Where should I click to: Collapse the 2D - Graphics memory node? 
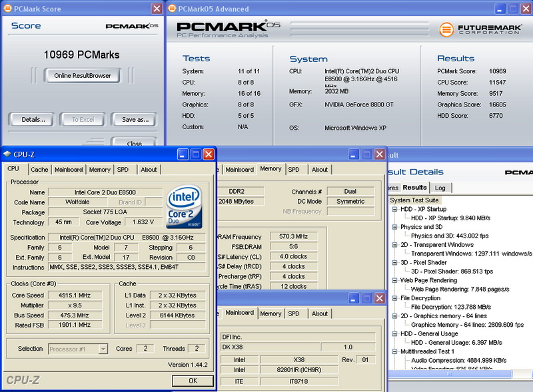(x=394, y=316)
